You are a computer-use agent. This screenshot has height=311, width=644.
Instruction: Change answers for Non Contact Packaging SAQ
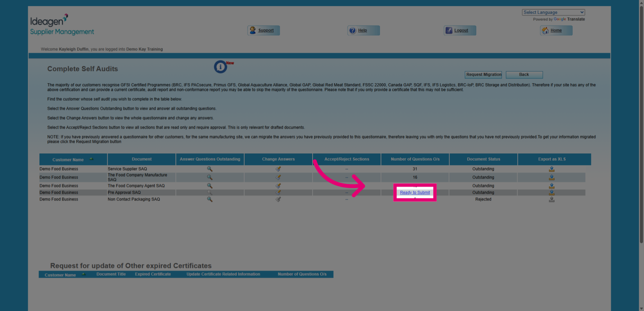click(278, 199)
